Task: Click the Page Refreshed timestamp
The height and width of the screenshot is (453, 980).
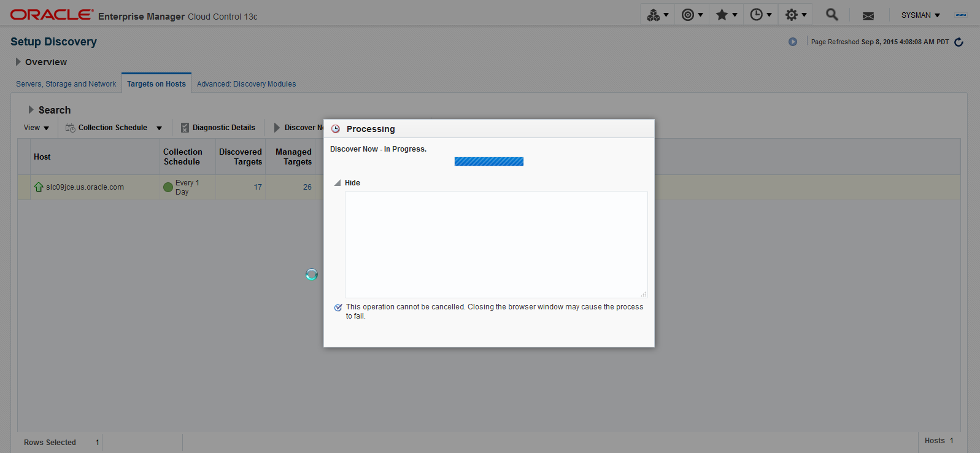Action: pos(880,42)
